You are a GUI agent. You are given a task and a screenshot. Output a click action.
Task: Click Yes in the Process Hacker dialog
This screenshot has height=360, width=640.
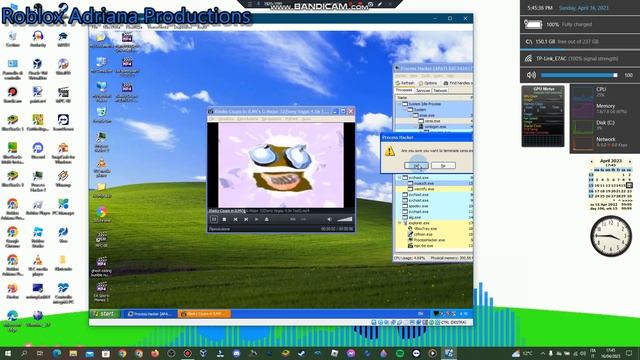coord(416,165)
